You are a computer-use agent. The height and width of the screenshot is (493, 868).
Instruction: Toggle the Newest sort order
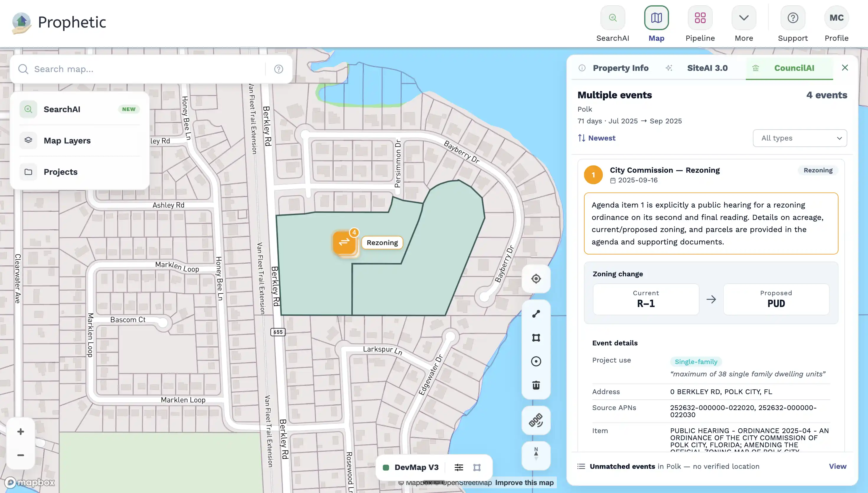596,138
